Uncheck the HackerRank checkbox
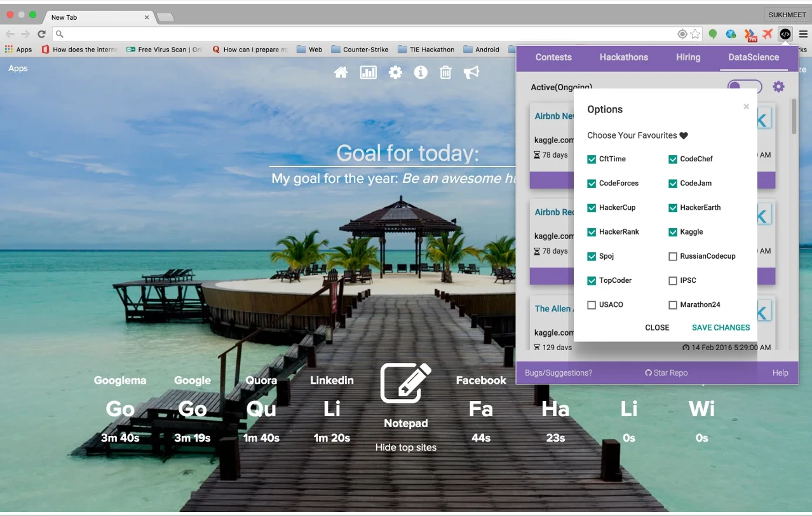The width and height of the screenshot is (812, 516). click(x=592, y=232)
